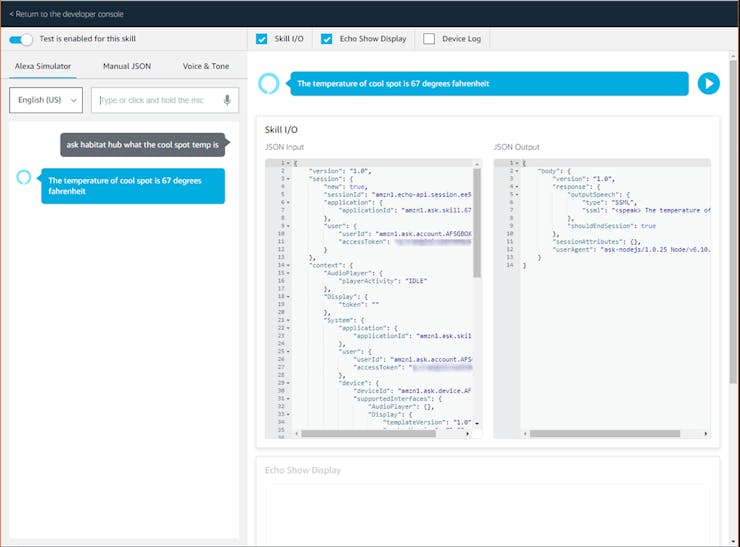Collapse the "outputSpeech" block in JSON Output
Screen dimensions: 740x547
517,194
